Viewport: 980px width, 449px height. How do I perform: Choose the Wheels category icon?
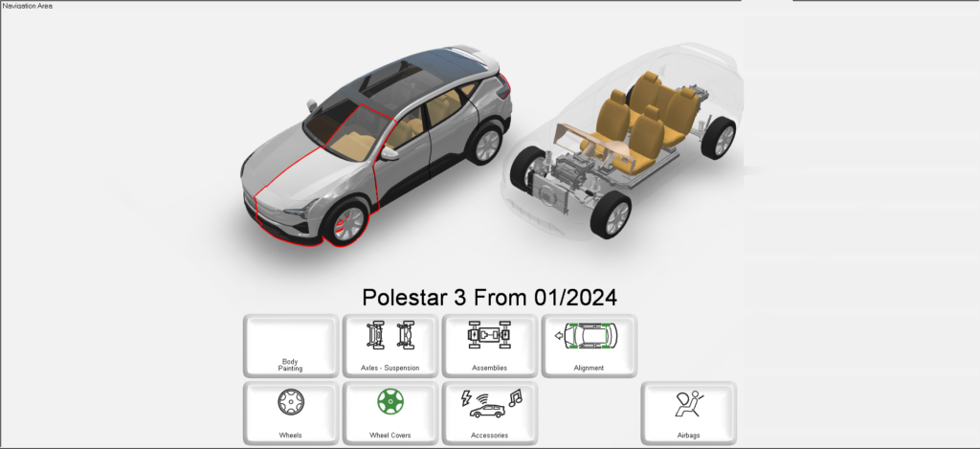pos(291,413)
